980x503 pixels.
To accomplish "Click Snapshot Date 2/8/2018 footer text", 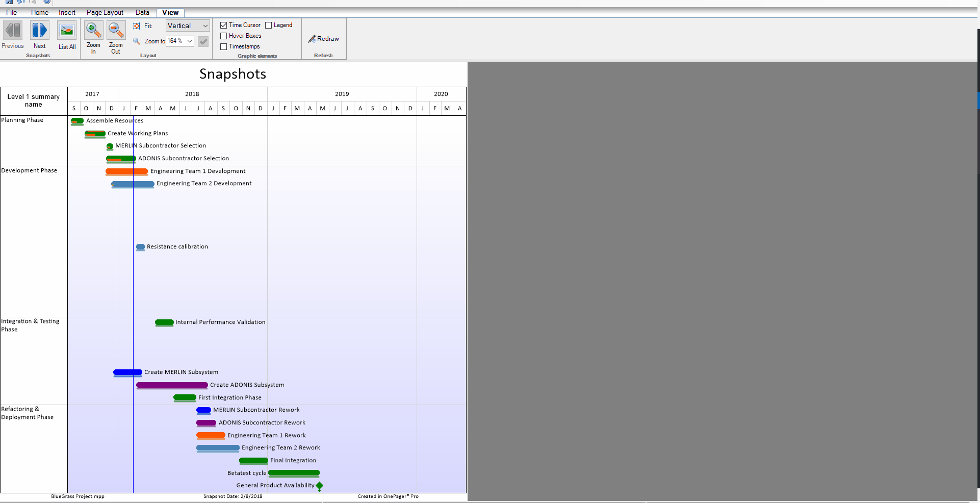I will tap(233, 496).
